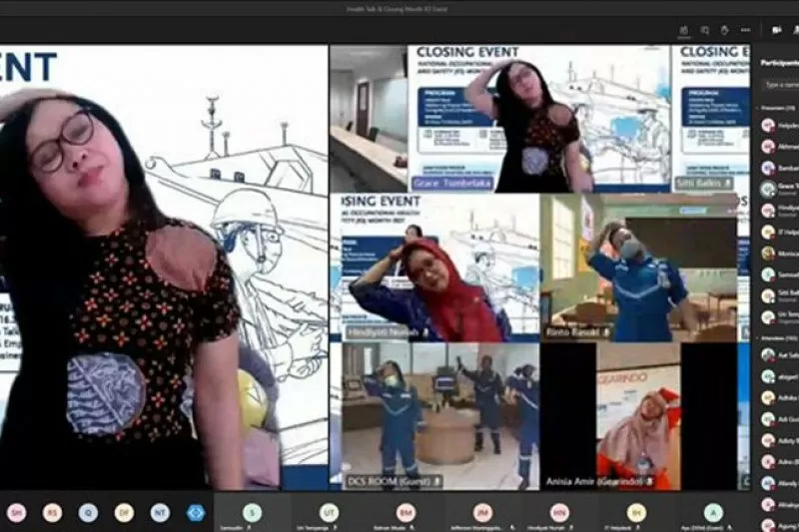Click the Anisia Amir video tile
799x532 pixels.
[639, 415]
